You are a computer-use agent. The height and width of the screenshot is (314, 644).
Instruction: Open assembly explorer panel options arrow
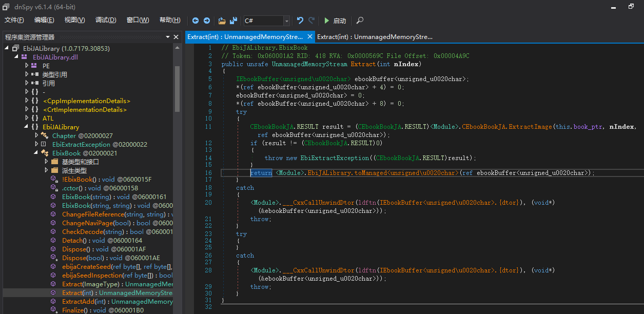click(x=168, y=37)
